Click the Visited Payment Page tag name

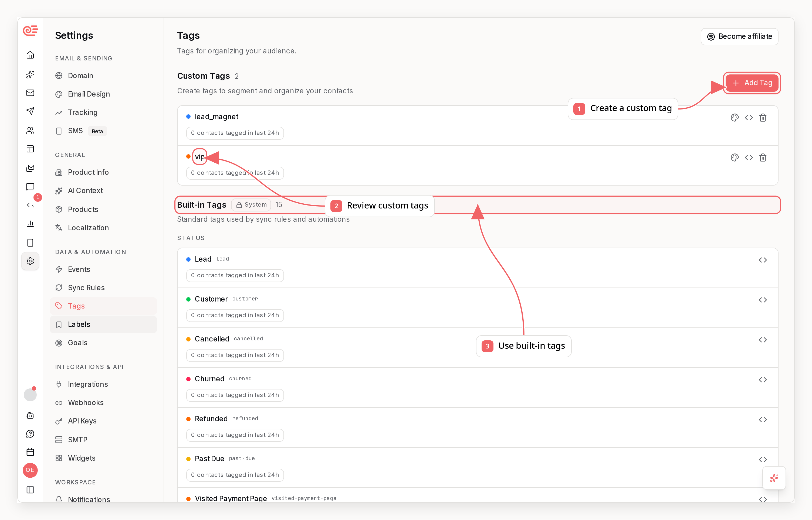pyautogui.click(x=231, y=498)
